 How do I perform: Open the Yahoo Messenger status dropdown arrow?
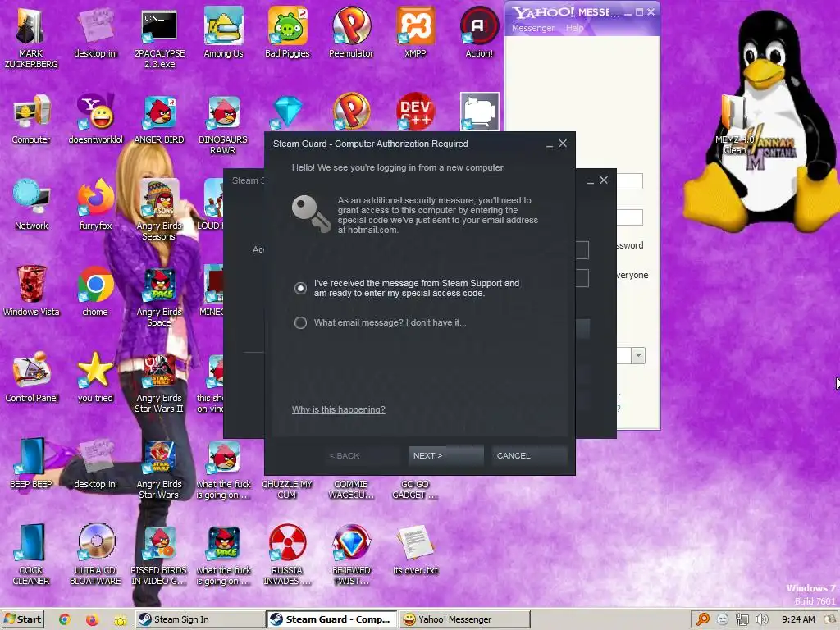click(x=638, y=356)
